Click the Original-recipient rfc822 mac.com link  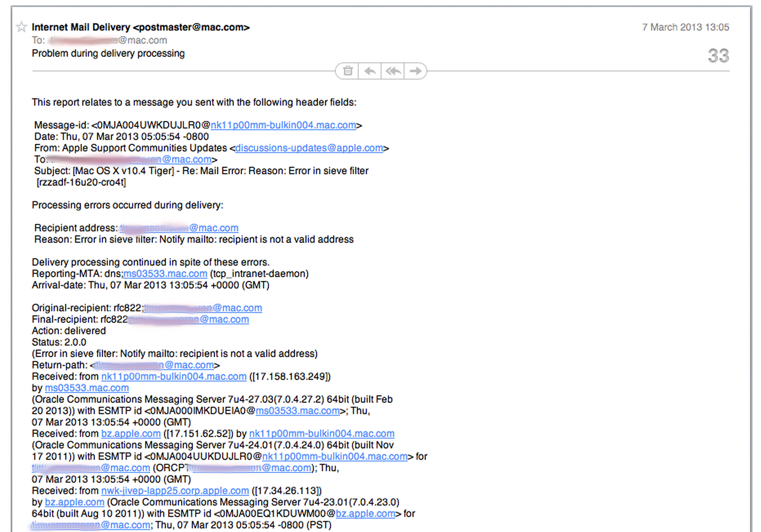tap(202, 308)
